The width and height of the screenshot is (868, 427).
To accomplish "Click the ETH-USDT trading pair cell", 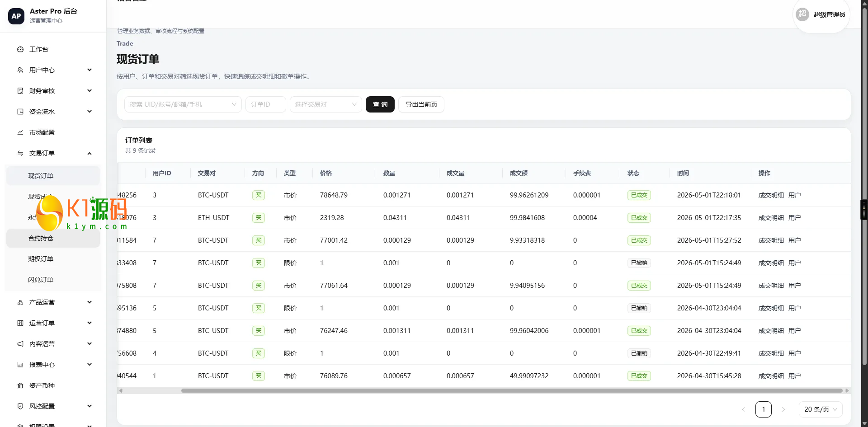I will [x=213, y=218].
